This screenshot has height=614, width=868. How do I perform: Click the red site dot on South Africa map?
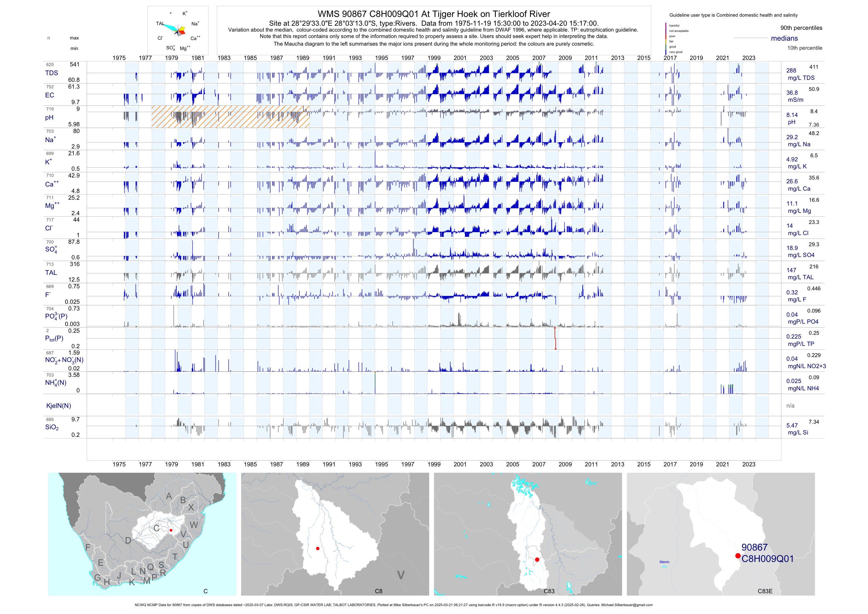click(x=171, y=530)
